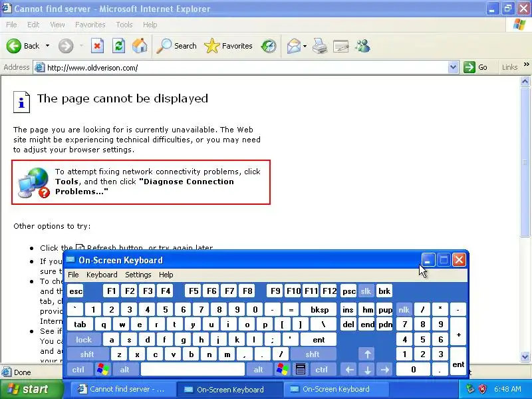Open the Favorites menu in Internet Explorer

(90, 25)
